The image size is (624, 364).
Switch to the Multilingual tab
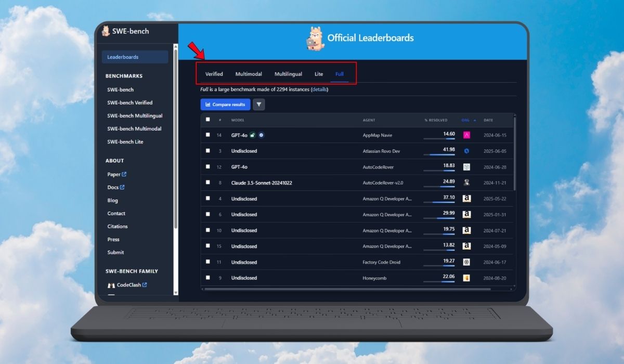coord(288,74)
